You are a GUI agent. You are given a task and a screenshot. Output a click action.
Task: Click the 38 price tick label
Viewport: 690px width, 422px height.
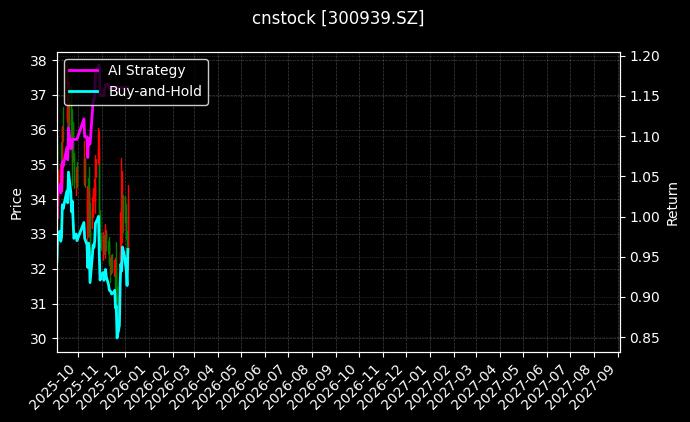coord(39,60)
